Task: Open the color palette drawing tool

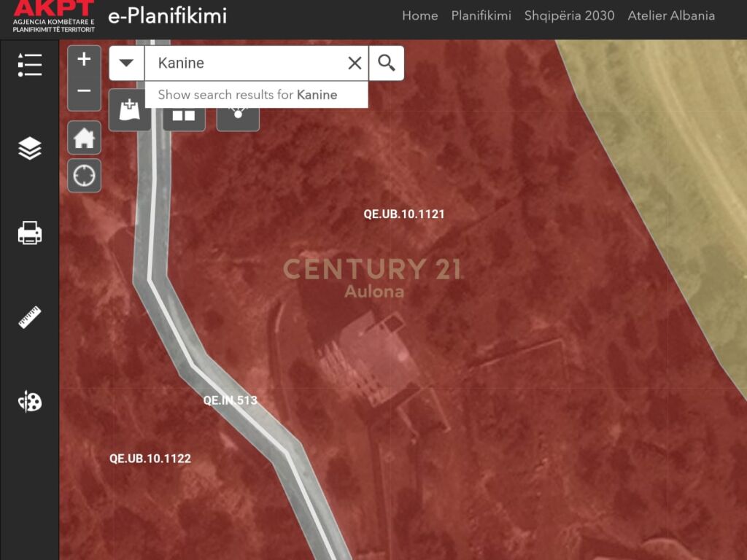Action: pyautogui.click(x=29, y=402)
